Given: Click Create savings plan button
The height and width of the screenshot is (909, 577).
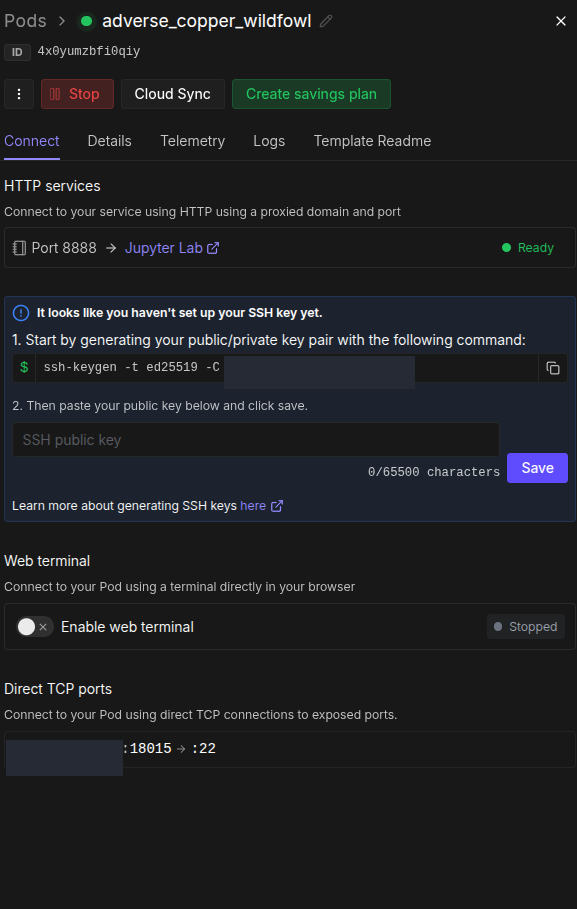Looking at the screenshot, I should pyautogui.click(x=311, y=94).
